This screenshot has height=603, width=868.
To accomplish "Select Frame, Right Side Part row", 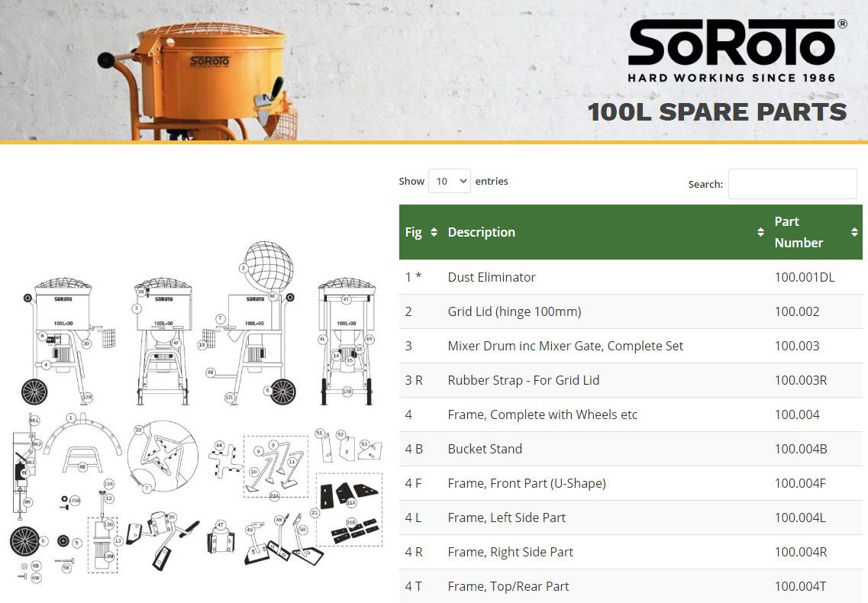I will (x=631, y=552).
